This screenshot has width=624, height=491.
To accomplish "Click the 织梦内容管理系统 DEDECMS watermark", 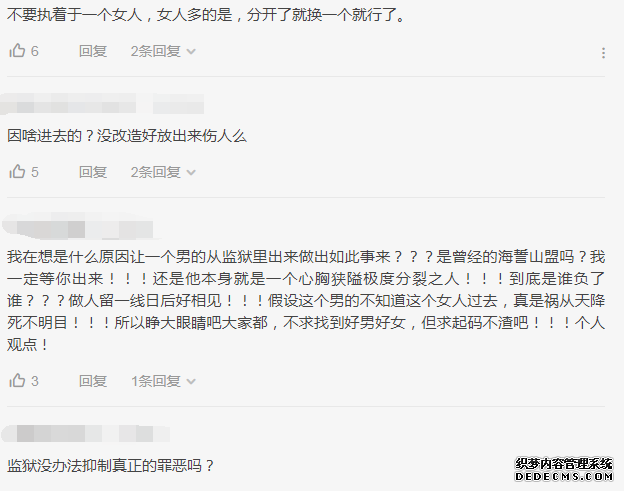I will pyautogui.click(x=564, y=470).
